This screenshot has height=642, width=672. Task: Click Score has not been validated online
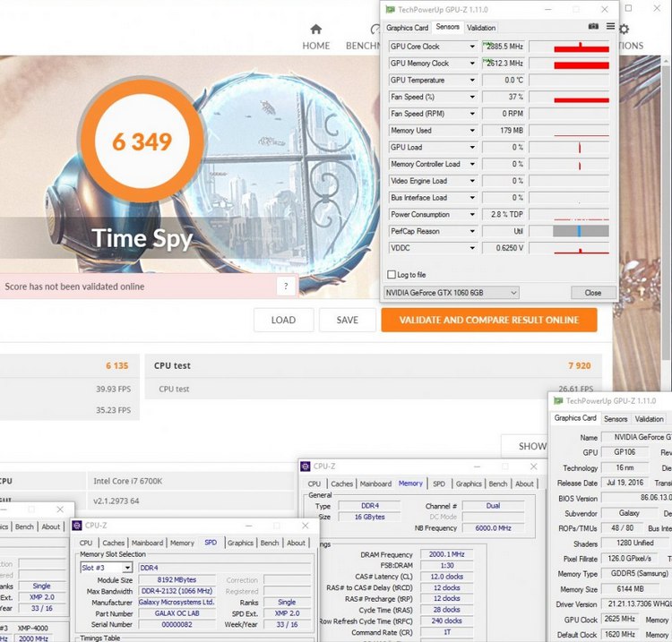(74, 287)
